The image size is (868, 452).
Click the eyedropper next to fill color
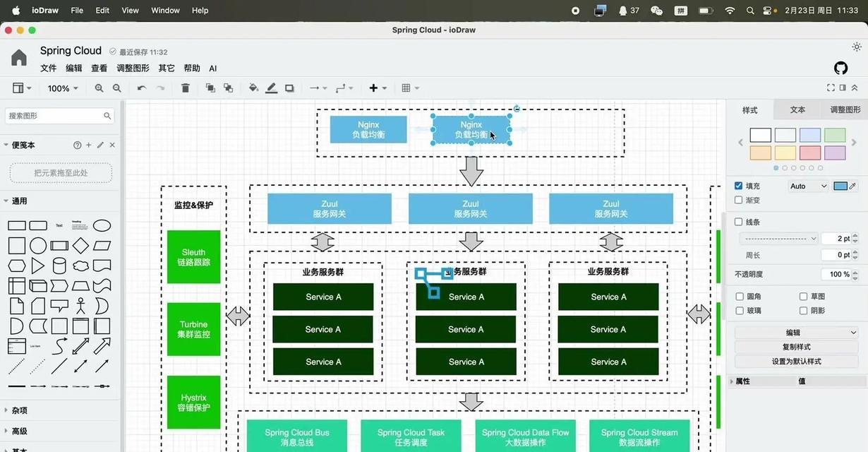[852, 186]
